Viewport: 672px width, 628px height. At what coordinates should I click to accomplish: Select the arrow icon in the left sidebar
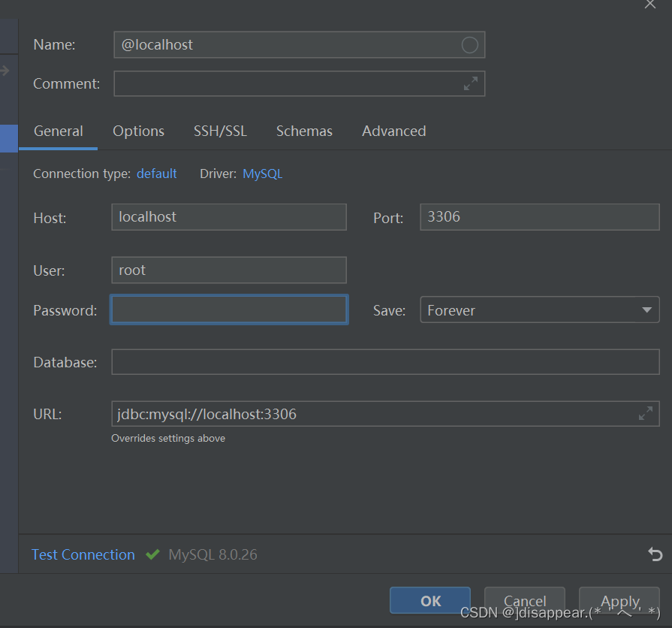[x=6, y=71]
